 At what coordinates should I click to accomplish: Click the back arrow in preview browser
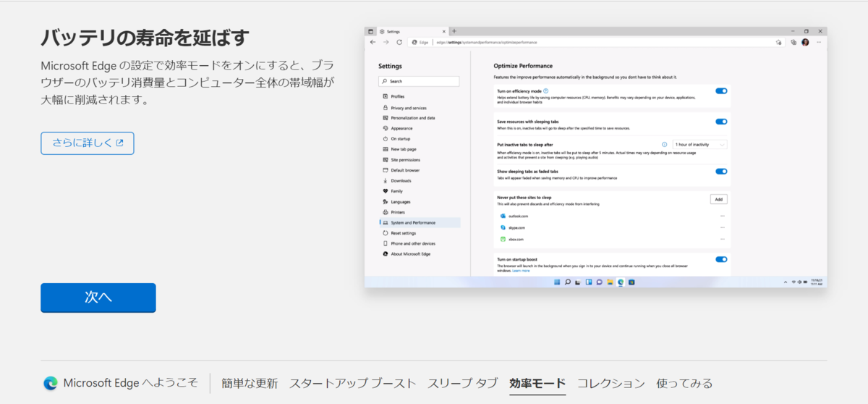coord(373,42)
